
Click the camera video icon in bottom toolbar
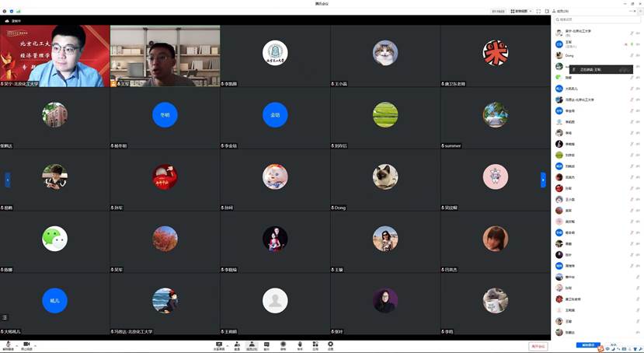26,344
